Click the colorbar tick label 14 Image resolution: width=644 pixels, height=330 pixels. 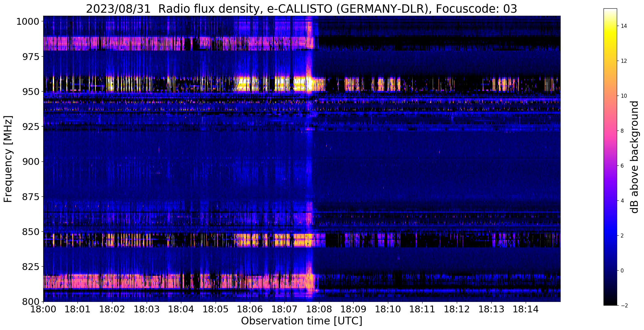(x=624, y=26)
